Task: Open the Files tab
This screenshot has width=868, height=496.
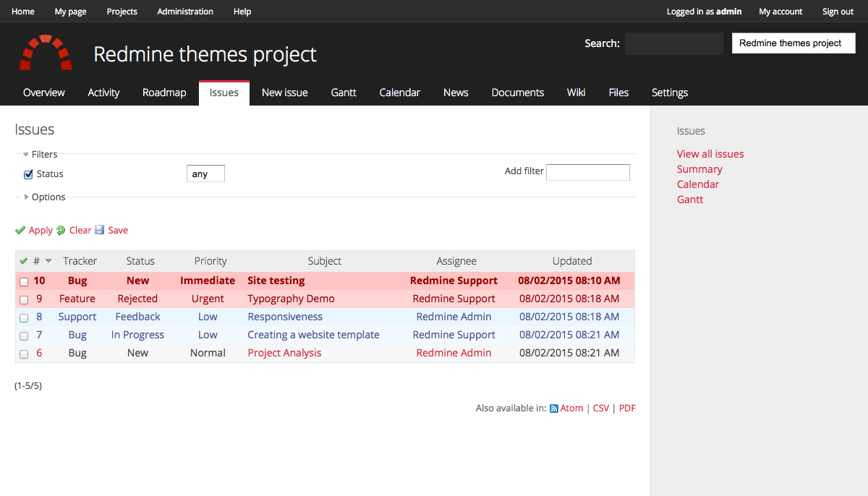Action: (618, 93)
